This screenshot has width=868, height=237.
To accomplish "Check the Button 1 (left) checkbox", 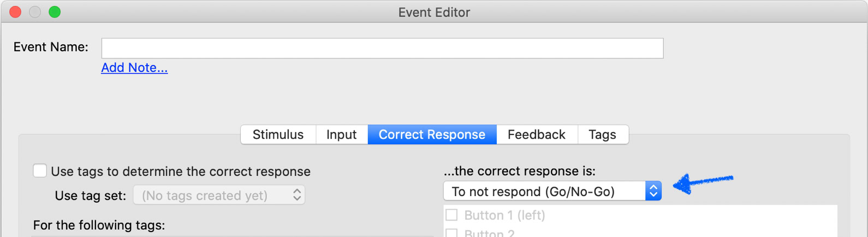I will point(452,215).
